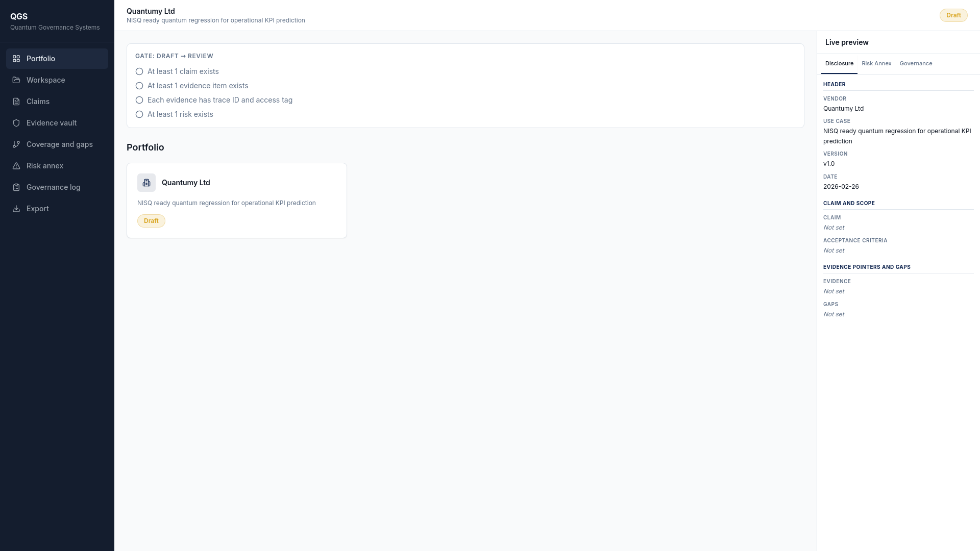Image resolution: width=980 pixels, height=551 pixels.
Task: Open the Quantumy Ltd portfolio card title
Action: pyautogui.click(x=186, y=183)
